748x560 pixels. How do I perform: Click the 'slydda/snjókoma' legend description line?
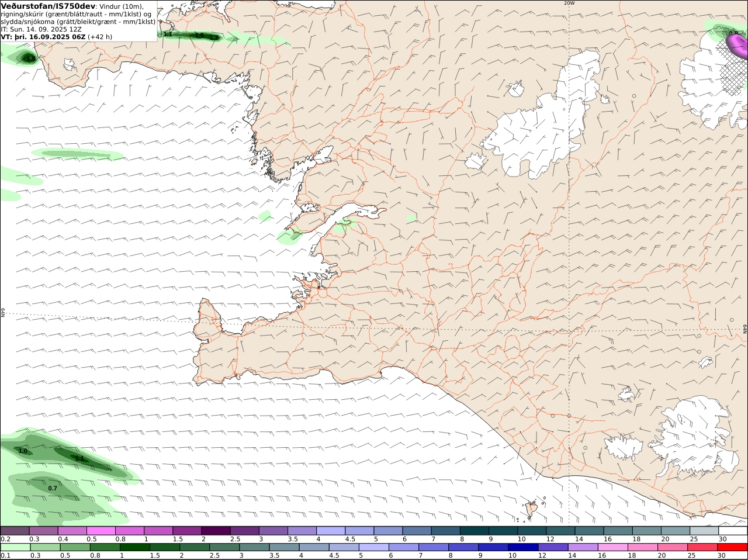78,22
